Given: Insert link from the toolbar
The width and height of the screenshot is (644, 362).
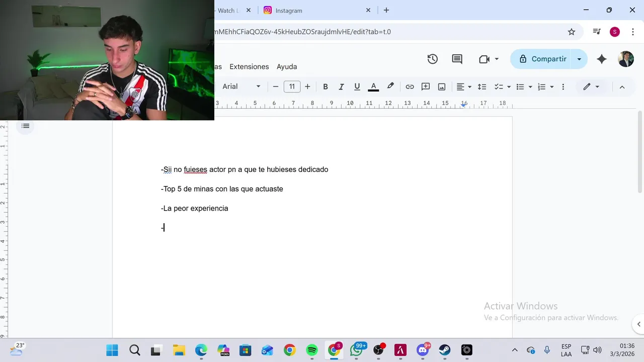Looking at the screenshot, I should 410,86.
